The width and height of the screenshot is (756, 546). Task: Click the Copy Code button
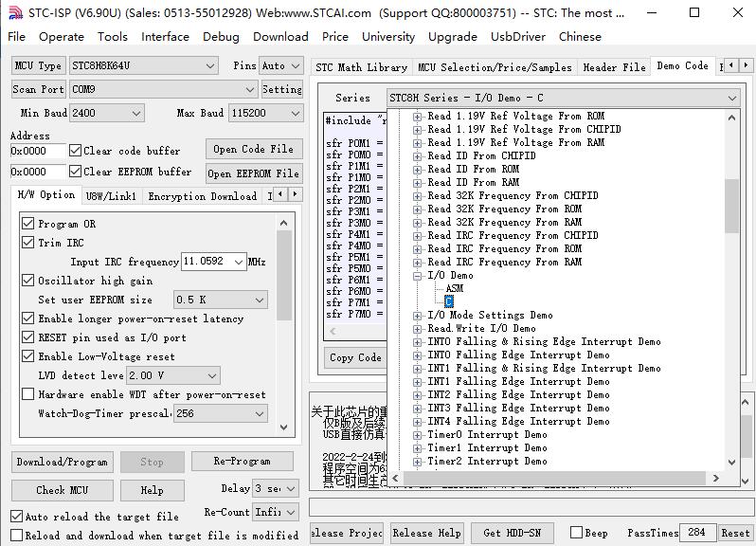click(355, 358)
